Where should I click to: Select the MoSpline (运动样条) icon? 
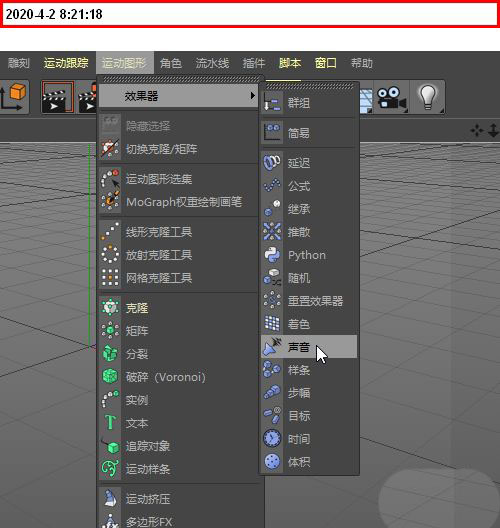[110, 469]
